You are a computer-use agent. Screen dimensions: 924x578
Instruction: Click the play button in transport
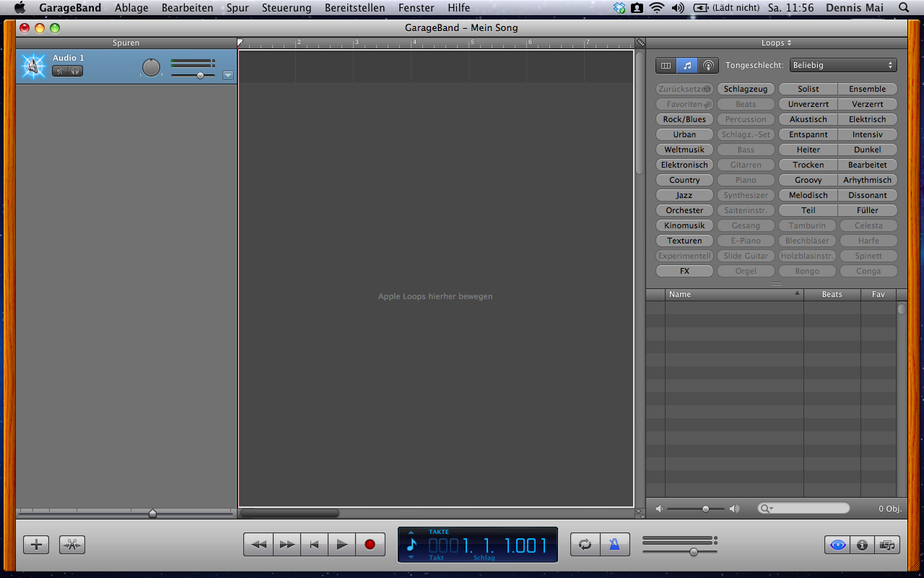point(342,545)
